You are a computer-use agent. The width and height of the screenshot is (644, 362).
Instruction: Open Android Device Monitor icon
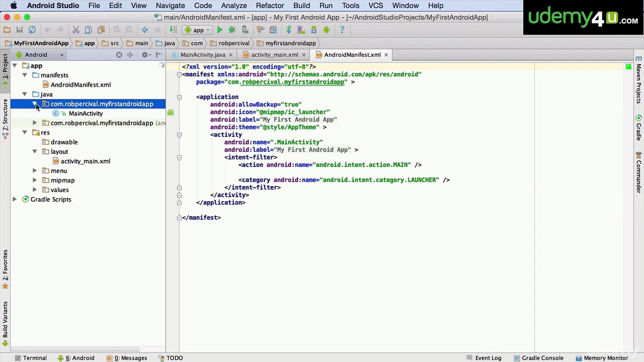[x=327, y=30]
